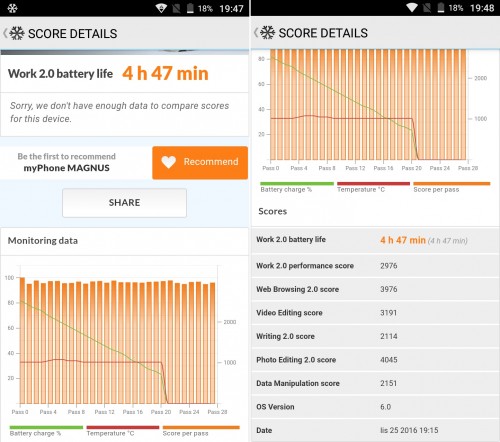The image size is (500, 442).
Task: Select the Writing 2.0 score row
Action: [x=375, y=336]
